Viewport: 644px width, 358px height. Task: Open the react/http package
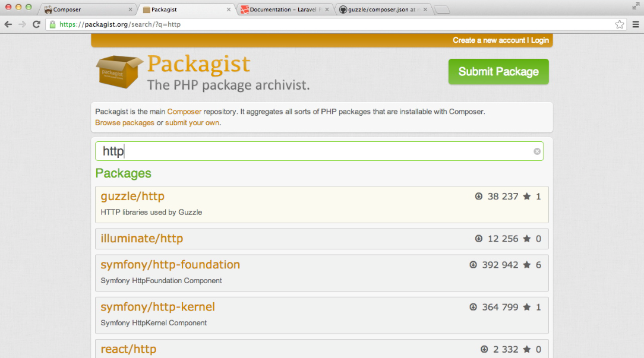128,349
